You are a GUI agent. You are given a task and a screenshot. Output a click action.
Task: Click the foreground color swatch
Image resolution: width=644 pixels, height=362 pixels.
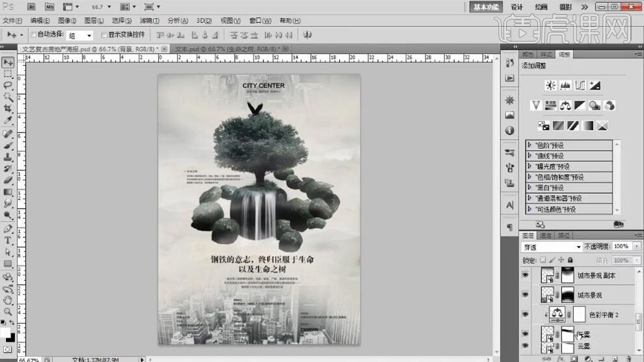pyautogui.click(x=5, y=332)
